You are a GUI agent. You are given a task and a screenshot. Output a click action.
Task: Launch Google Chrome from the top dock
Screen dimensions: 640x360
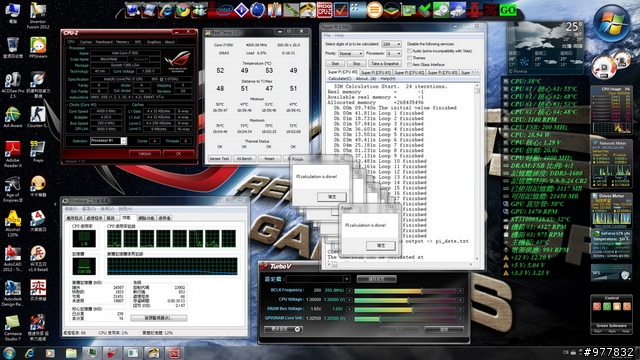(x=182, y=10)
